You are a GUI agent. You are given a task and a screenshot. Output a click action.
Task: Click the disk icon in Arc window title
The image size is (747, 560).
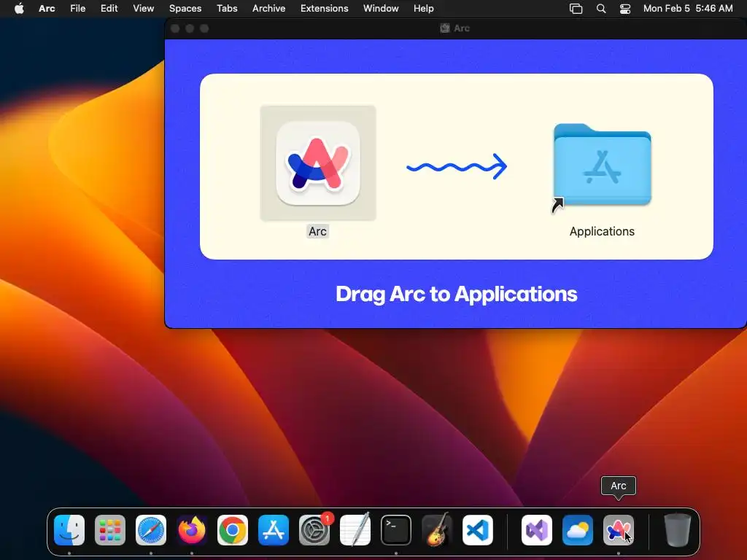(445, 28)
